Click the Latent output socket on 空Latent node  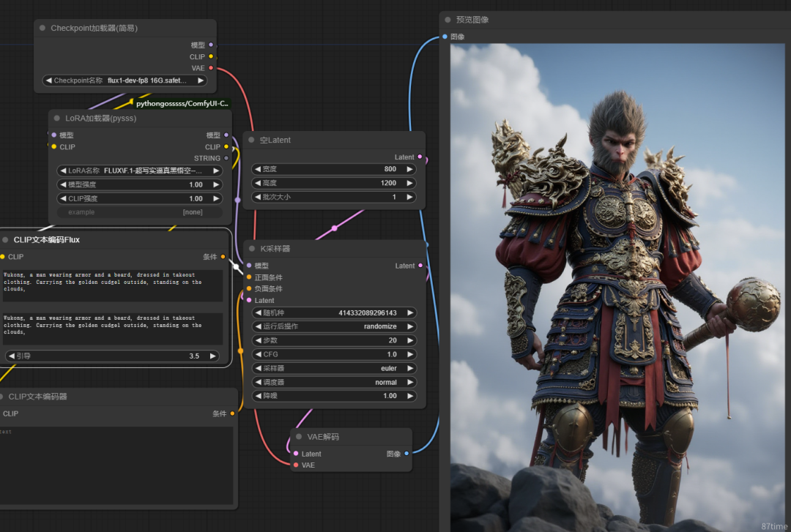coord(420,157)
